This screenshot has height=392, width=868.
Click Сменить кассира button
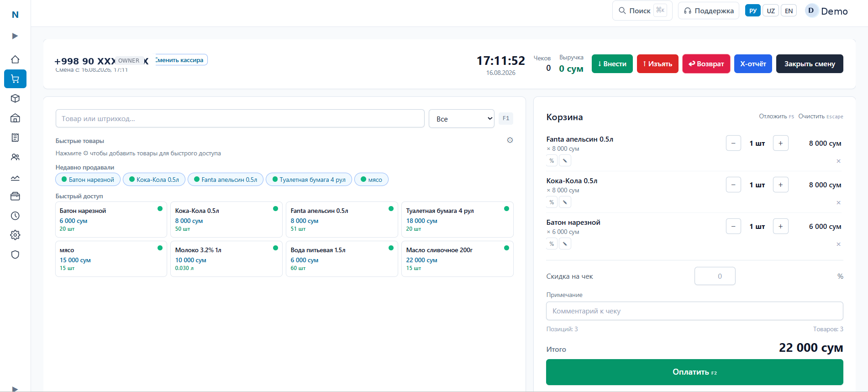[181, 60]
